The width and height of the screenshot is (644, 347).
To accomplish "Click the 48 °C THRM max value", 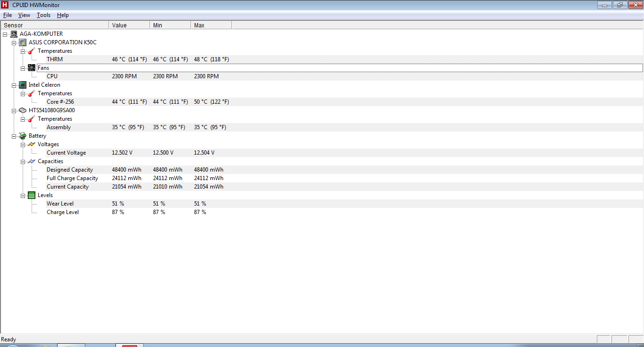I will coord(211,59).
